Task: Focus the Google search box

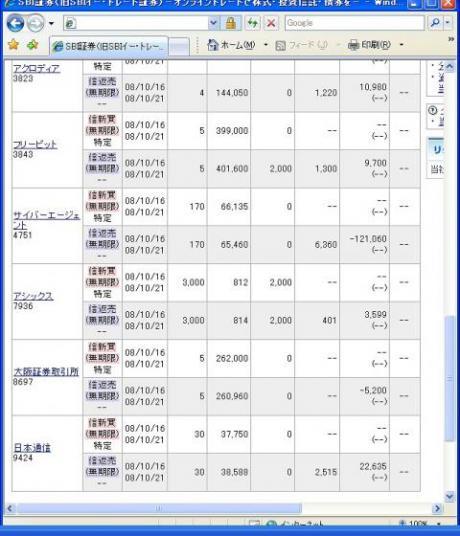Action: (x=355, y=23)
